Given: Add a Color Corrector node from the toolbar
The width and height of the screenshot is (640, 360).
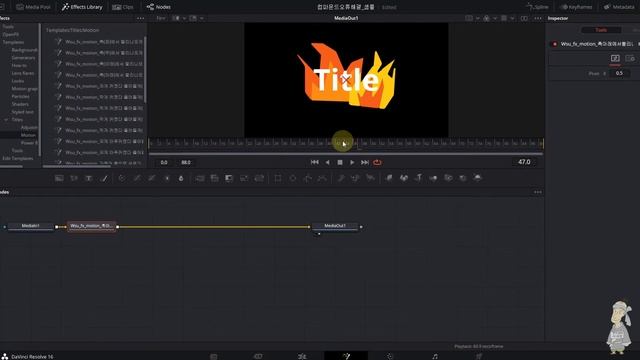Looking at the screenshot, I should (x=122, y=178).
